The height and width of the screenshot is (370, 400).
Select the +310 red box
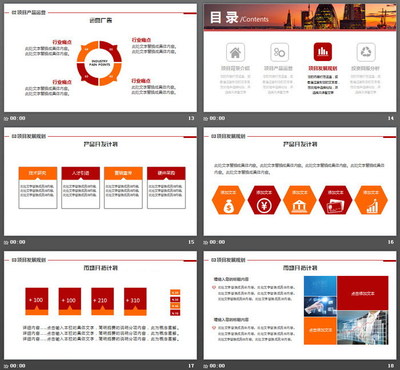[135, 301]
